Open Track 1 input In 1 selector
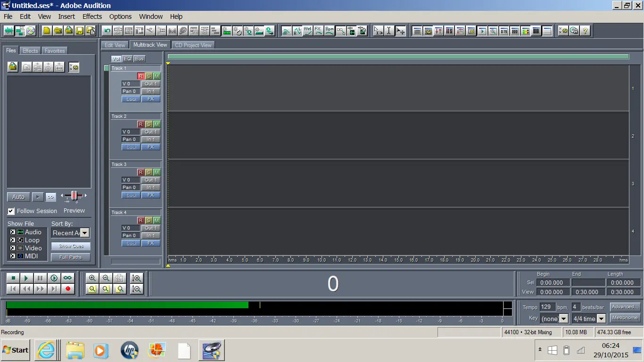This screenshot has height=362, width=644. point(151,91)
